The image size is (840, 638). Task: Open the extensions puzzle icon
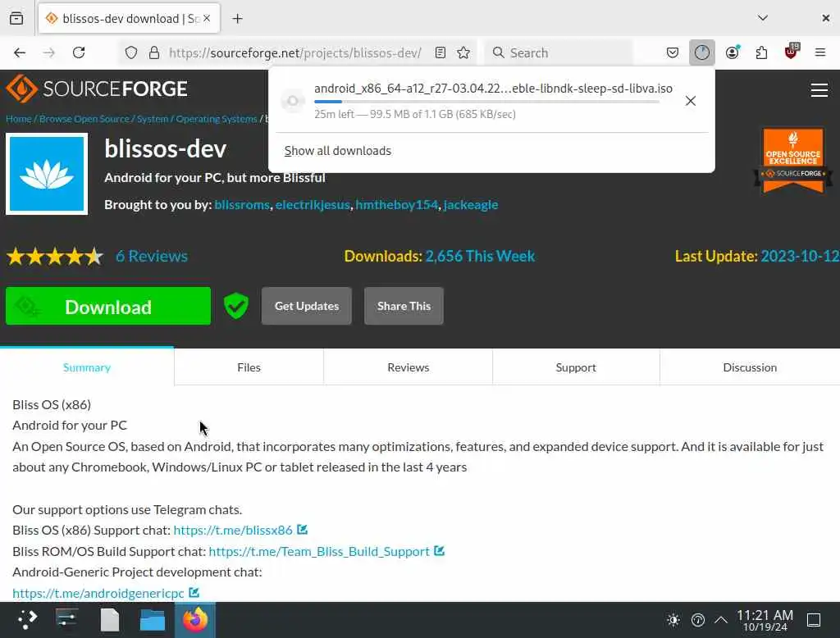761,52
